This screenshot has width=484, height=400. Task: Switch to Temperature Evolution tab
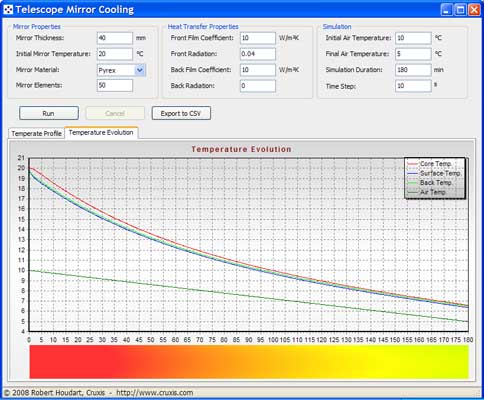[x=101, y=132]
